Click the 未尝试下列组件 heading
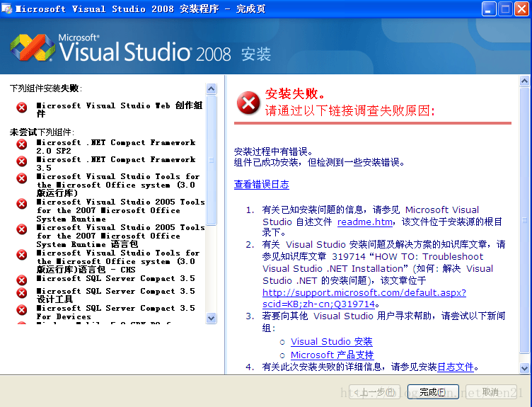 coord(42,132)
